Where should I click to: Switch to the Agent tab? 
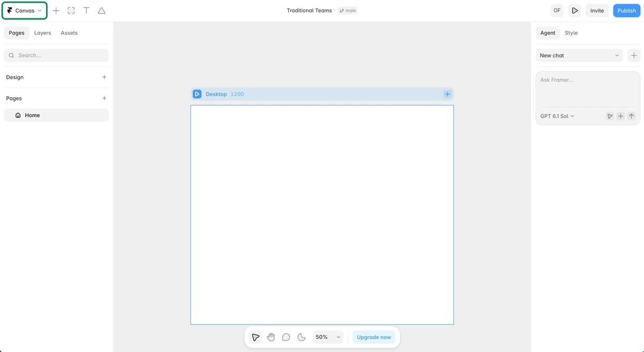click(548, 33)
